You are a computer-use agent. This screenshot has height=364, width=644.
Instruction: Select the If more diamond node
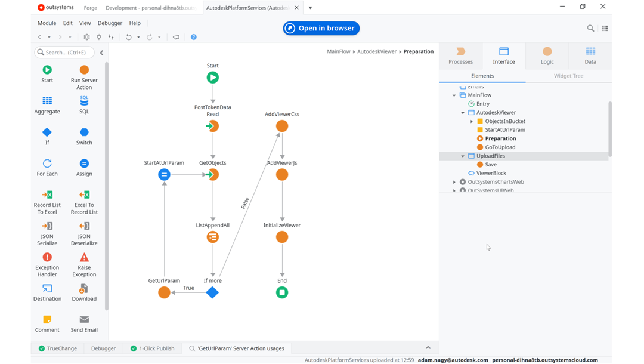tap(212, 292)
